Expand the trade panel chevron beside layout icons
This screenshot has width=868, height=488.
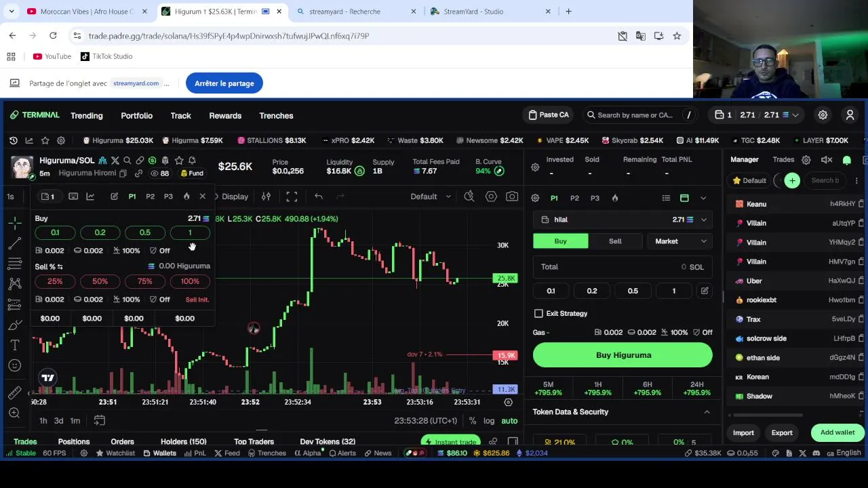[x=703, y=198]
